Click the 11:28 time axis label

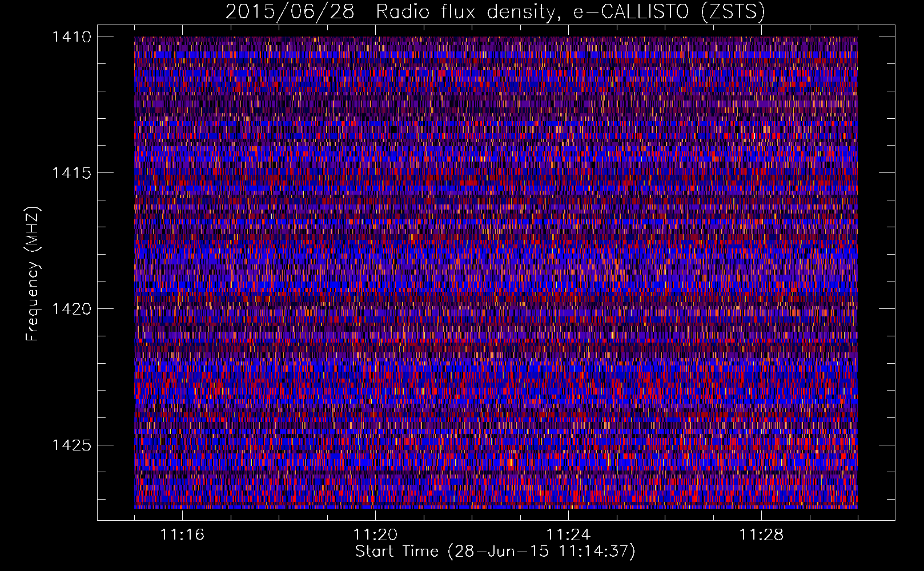pos(761,534)
